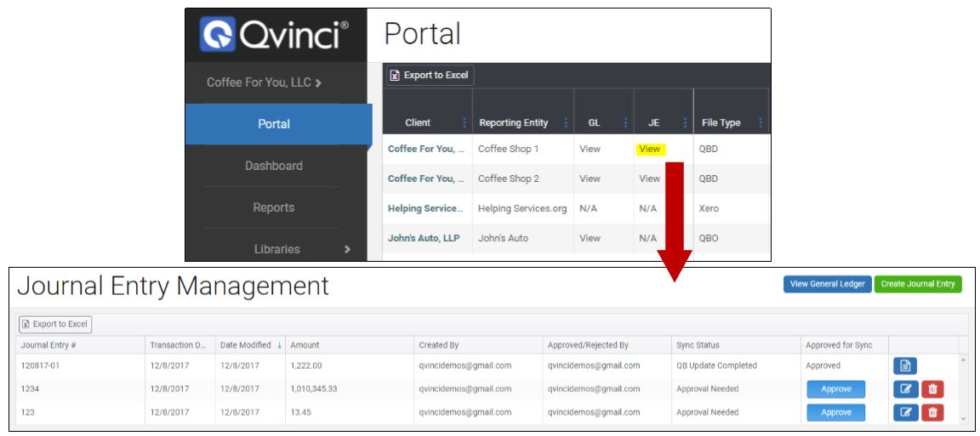Click the Qvinci logo
The height and width of the screenshot is (436, 980).
pyautogui.click(x=274, y=36)
